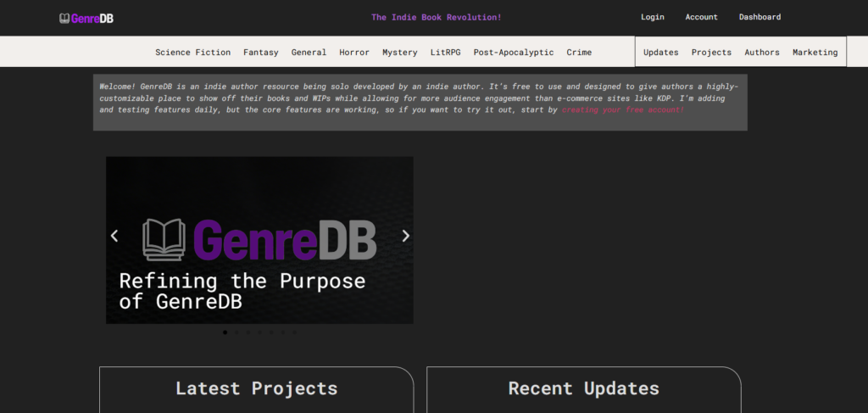The height and width of the screenshot is (413, 868).
Task: Open the Crime genre
Action: 579,53
